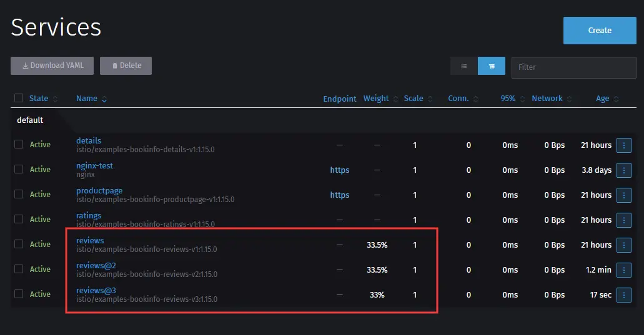Click the Age column header

pyautogui.click(x=603, y=99)
